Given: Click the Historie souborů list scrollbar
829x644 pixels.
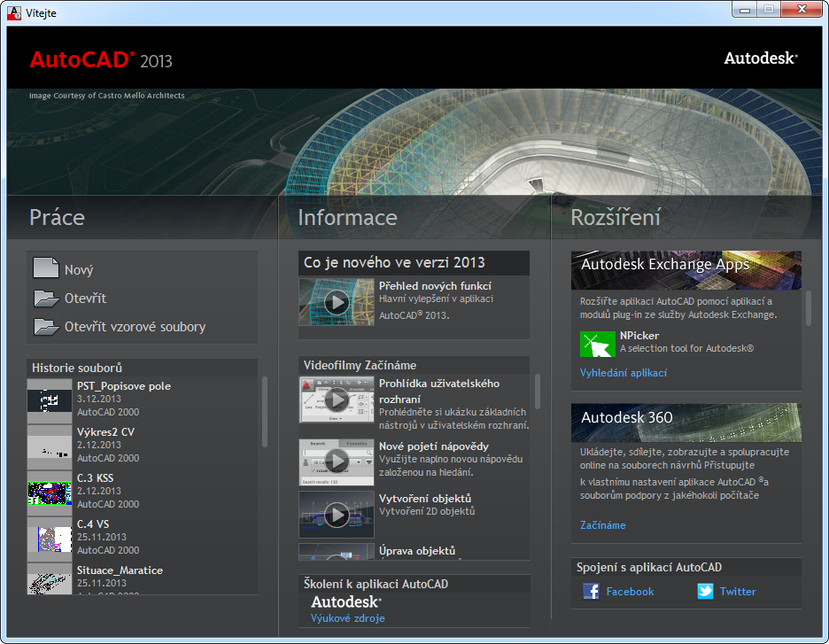Looking at the screenshot, I should 264,412.
